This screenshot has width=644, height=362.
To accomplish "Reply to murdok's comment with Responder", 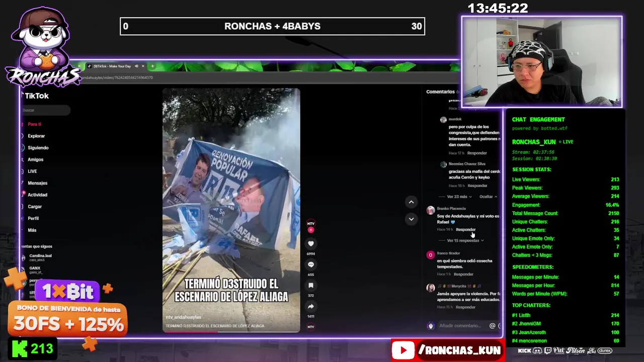I will [x=477, y=153].
